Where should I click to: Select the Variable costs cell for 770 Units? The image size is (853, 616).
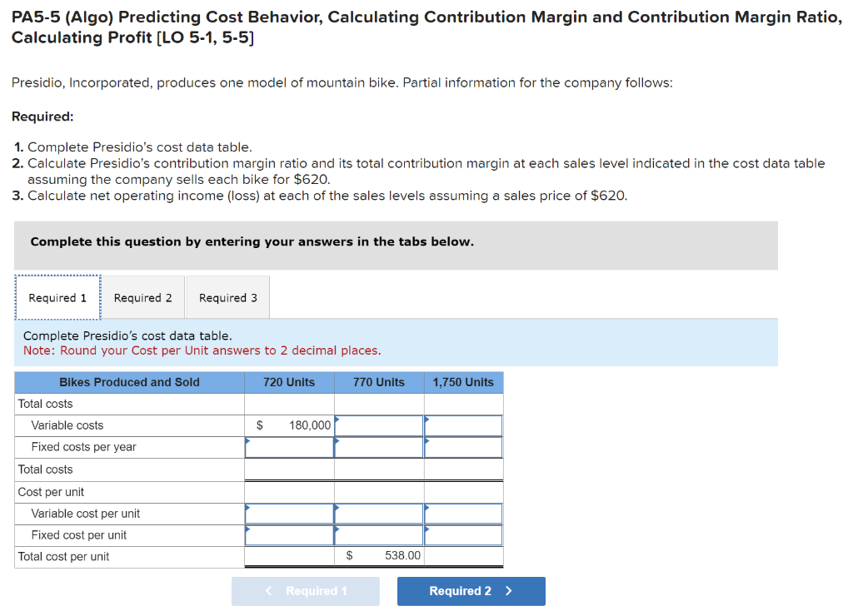[377, 425]
